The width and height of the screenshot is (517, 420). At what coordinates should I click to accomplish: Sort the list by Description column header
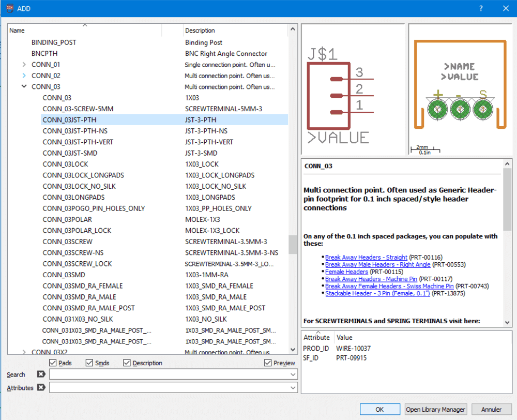coord(235,31)
